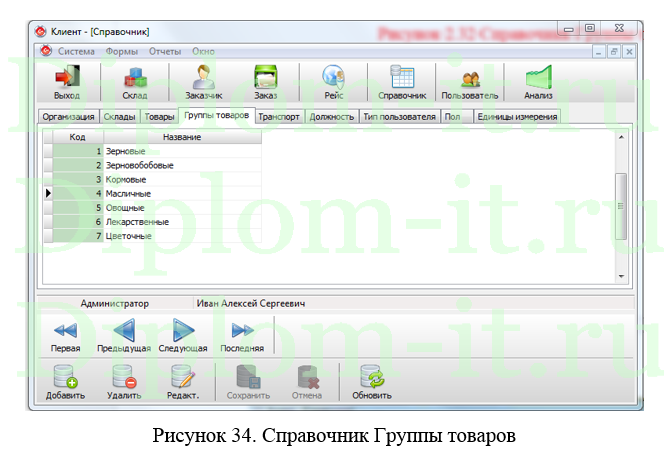The height and width of the screenshot is (452, 664).
Task: Select the Масличные row
Action: pos(152,193)
